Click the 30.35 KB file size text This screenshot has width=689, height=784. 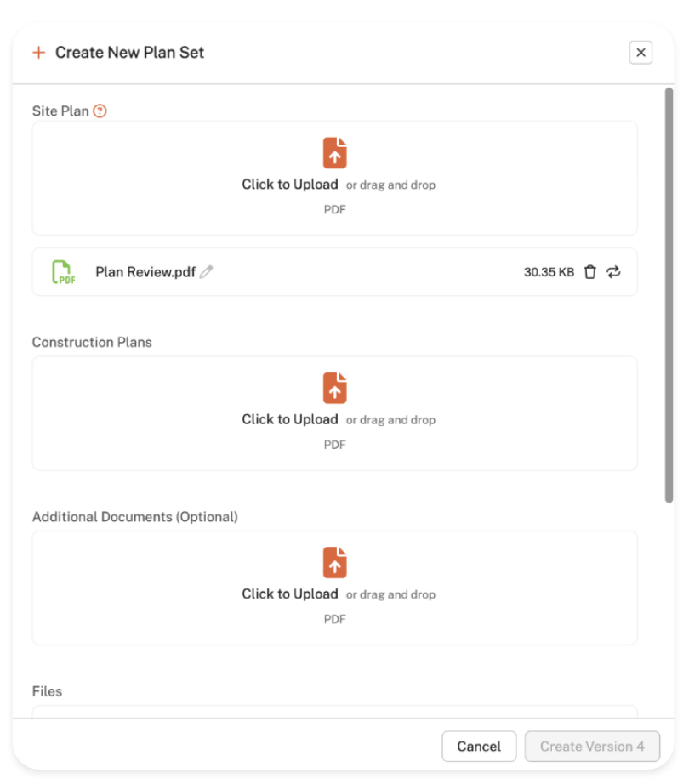pyautogui.click(x=549, y=272)
